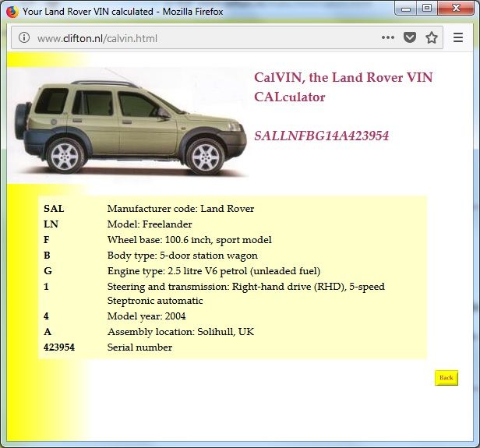
Task: Click the B code cell
Action: [47, 256]
